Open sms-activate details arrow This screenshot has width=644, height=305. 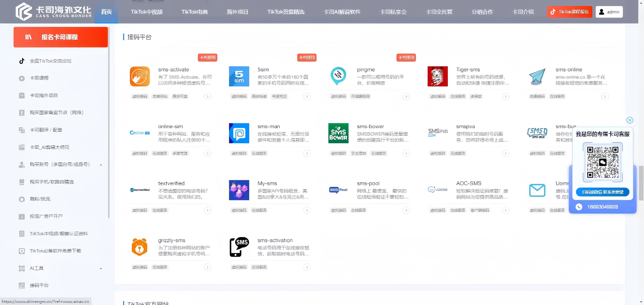coord(208,96)
